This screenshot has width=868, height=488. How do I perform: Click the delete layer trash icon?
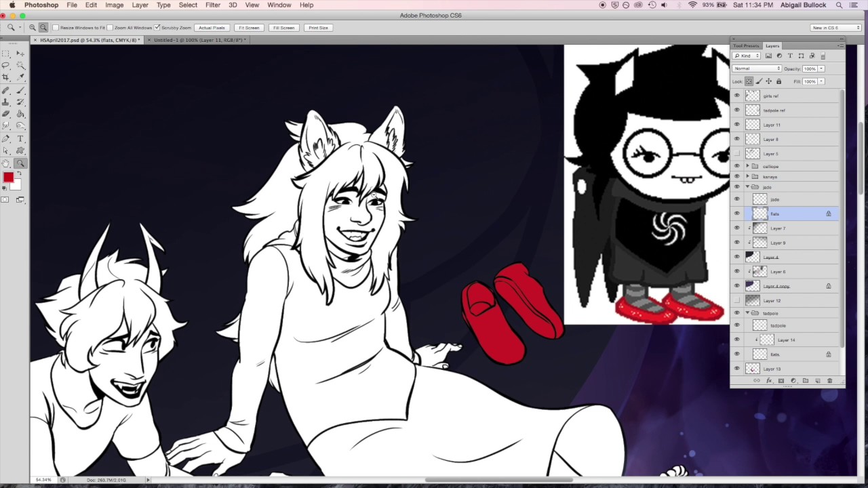coord(829,381)
